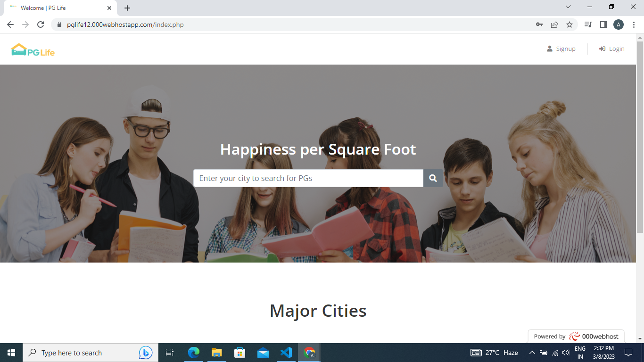
Task: Open the side panel icon in Chrome
Action: [x=603, y=24]
